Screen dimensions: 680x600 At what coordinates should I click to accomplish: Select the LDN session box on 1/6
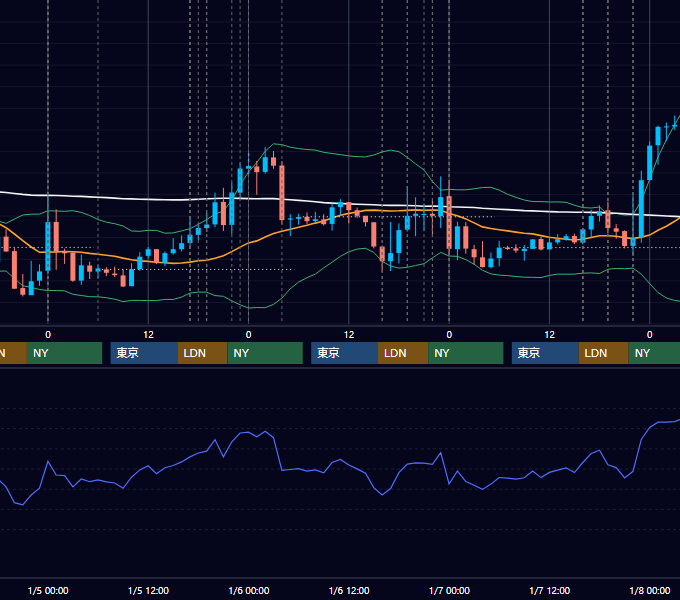click(x=403, y=353)
